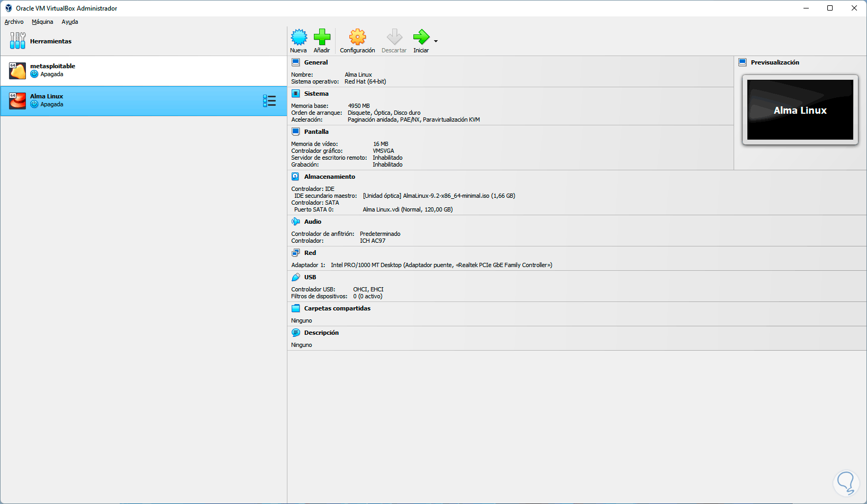
Task: Click the Alma Linux.vdi disk entry
Action: click(408, 209)
